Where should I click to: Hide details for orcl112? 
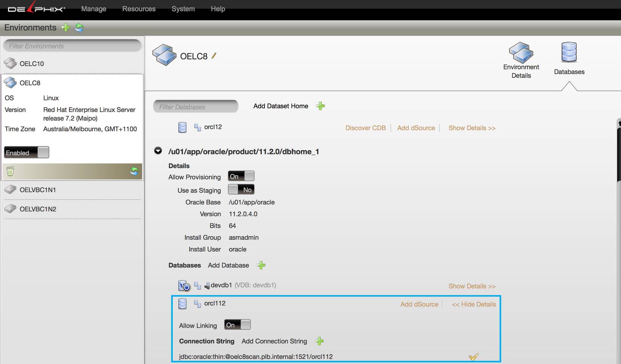pos(473,304)
